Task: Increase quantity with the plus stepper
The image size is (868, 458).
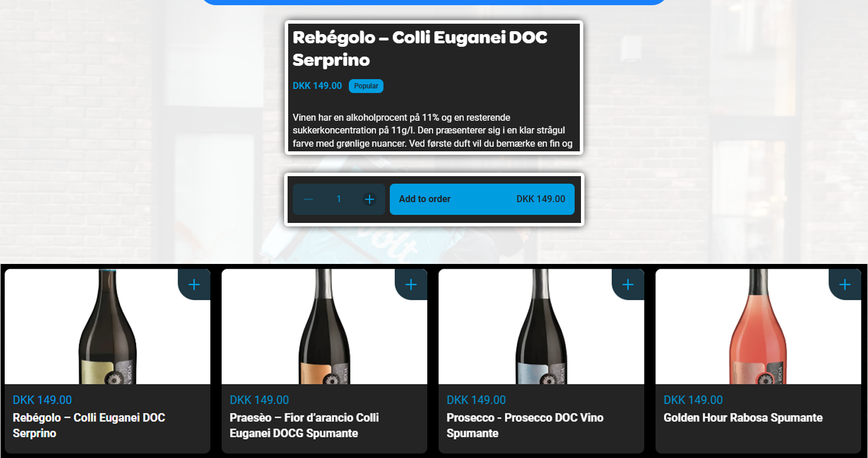Action: 370,199
